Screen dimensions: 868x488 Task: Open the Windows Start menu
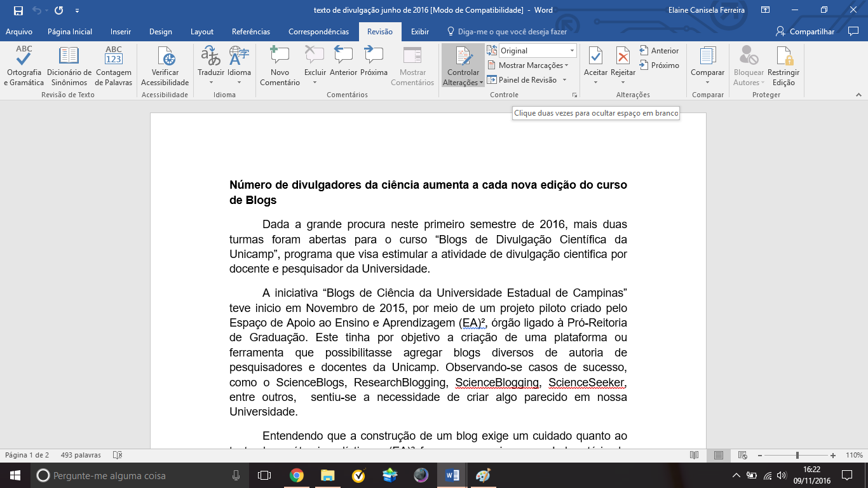tap(15, 475)
